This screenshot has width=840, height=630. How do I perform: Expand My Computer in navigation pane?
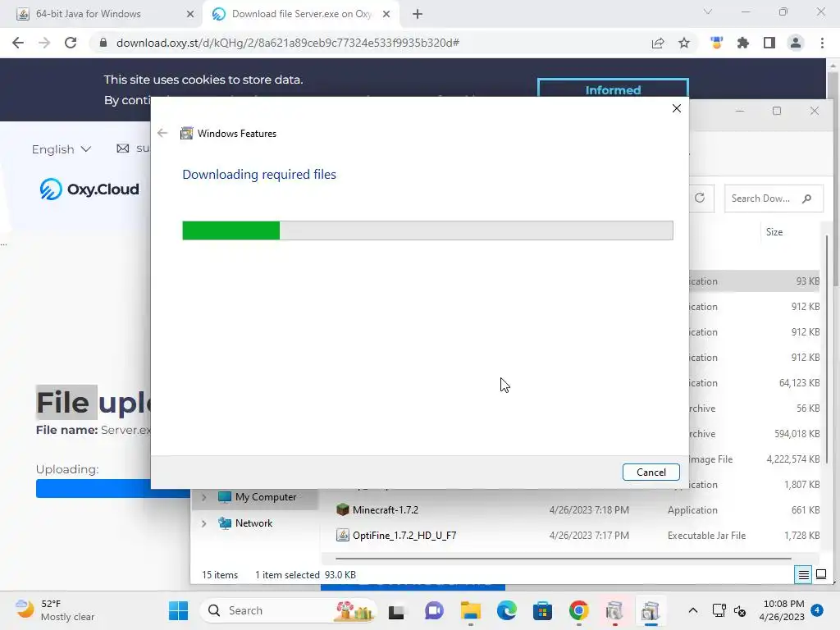pyautogui.click(x=203, y=497)
